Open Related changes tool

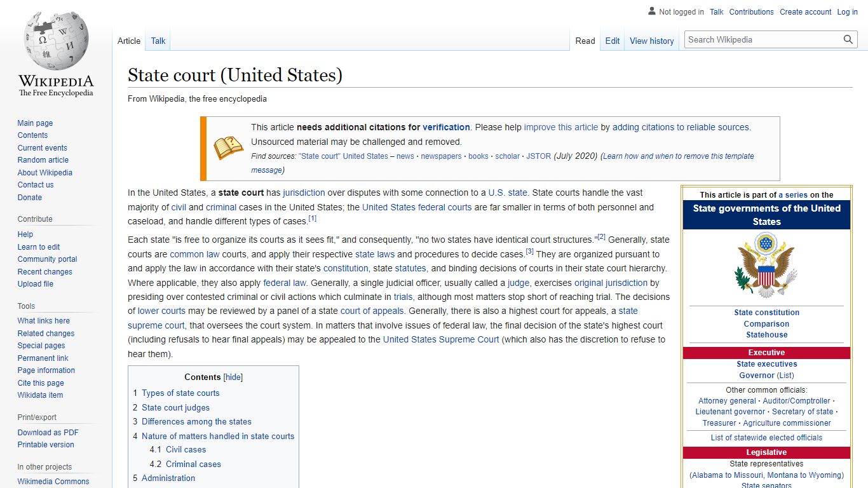[46, 334]
